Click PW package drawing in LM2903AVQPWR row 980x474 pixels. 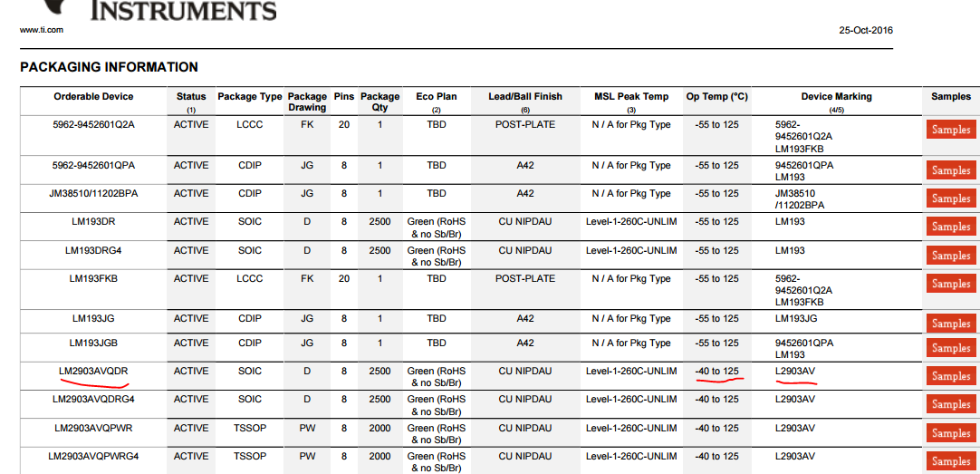click(307, 428)
